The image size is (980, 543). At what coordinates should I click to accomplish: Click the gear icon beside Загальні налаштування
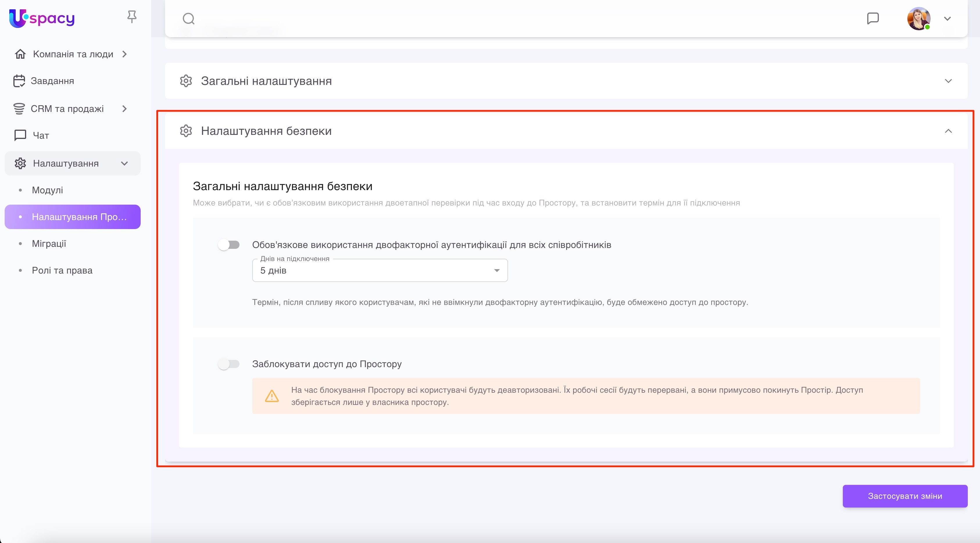[186, 81]
